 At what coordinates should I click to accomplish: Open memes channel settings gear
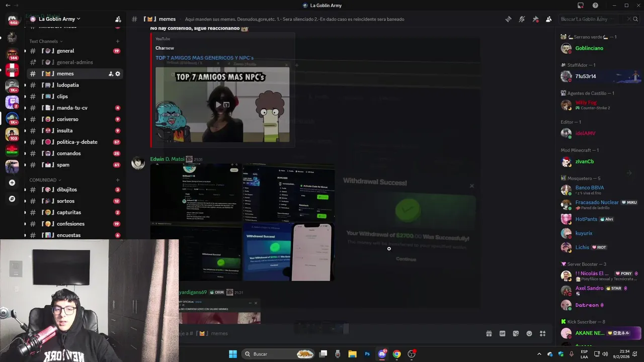point(118,74)
